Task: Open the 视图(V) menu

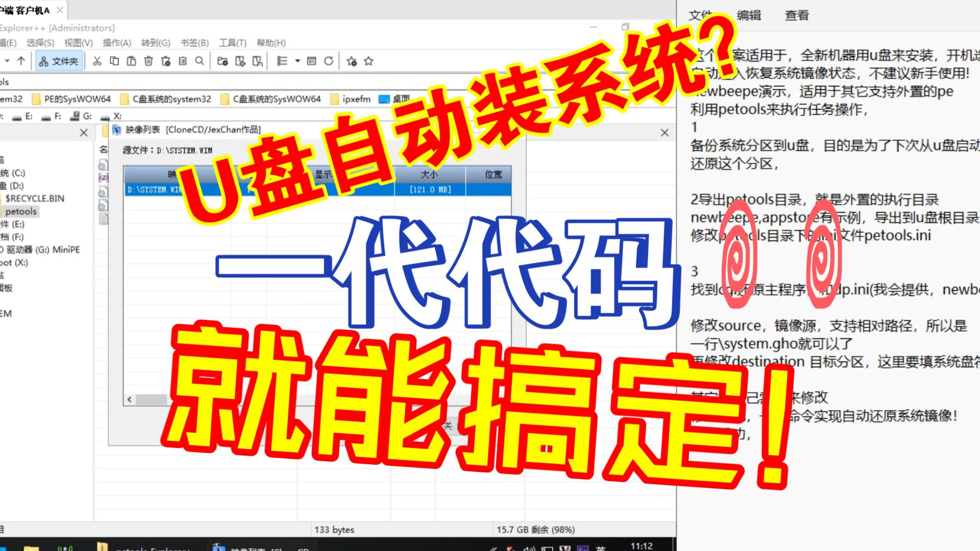Action: [78, 43]
